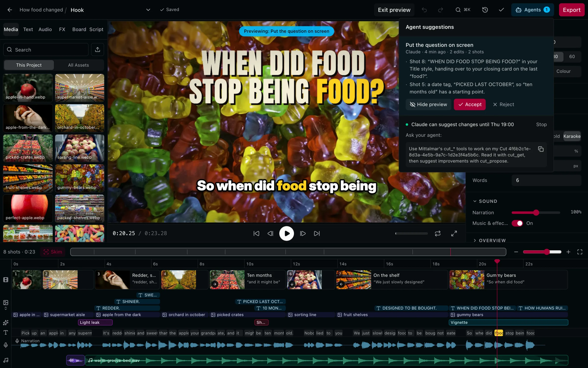Click the checkmark icon beside Agents
Viewport: 588px width, 368px height.
tap(501, 10)
